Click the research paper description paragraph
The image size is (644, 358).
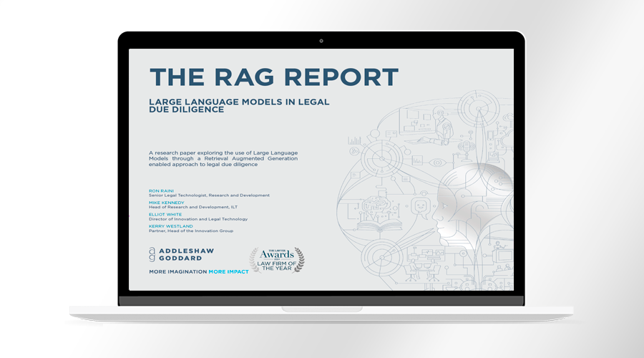tap(223, 159)
